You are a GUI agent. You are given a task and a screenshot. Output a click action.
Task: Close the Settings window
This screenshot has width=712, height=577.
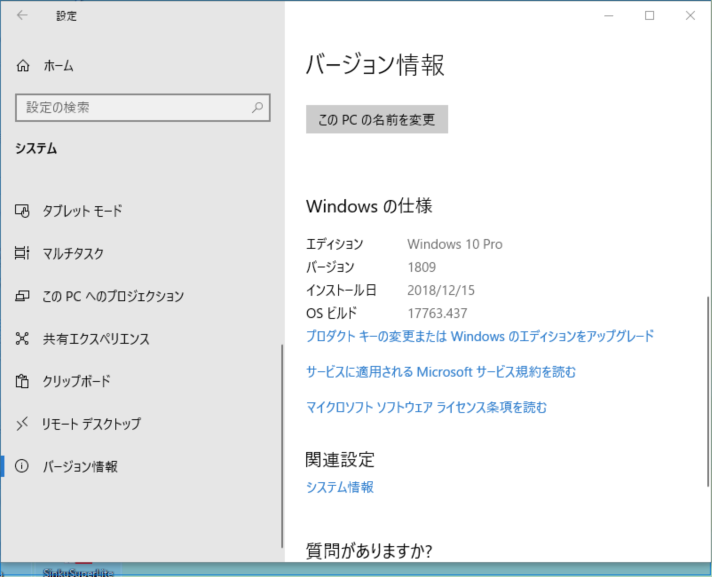(690, 16)
